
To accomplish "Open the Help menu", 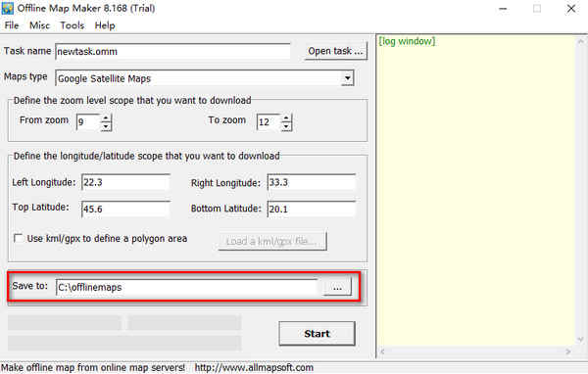I will point(105,25).
